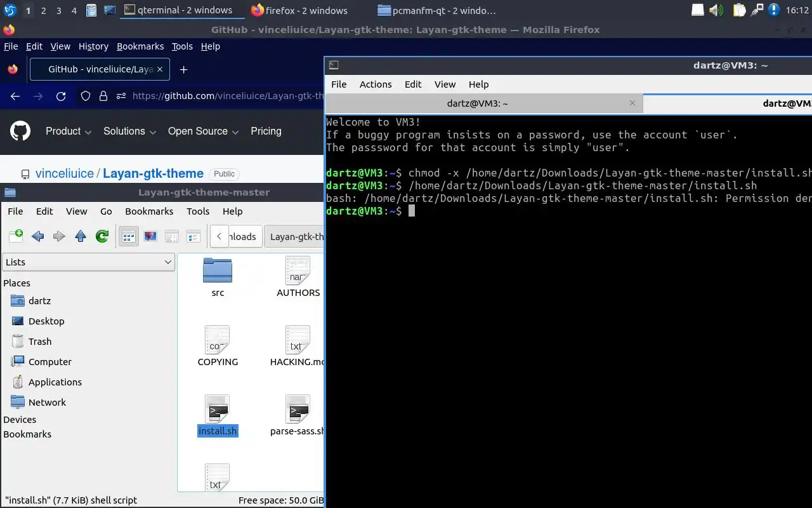The width and height of the screenshot is (812, 508).
Task: Open file manager Go menu
Action: pyautogui.click(x=106, y=211)
